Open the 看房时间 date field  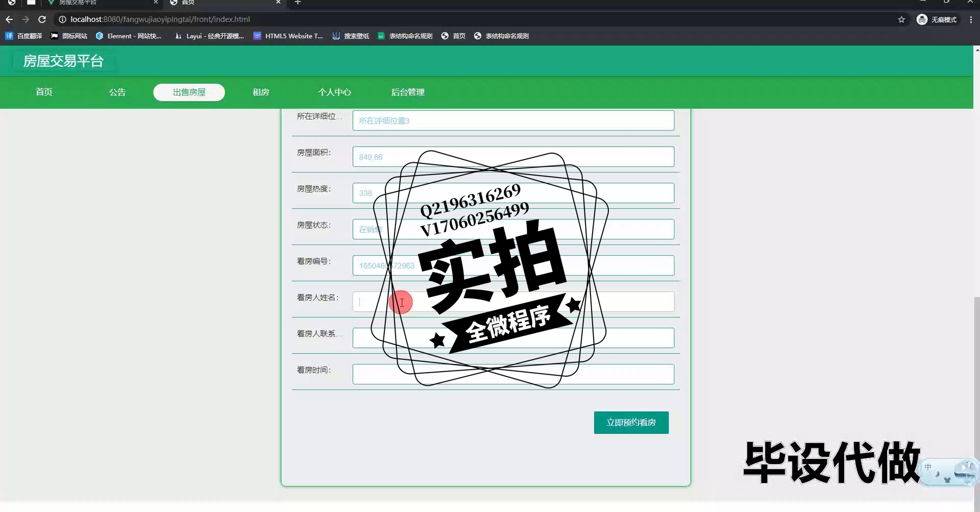[x=513, y=374]
